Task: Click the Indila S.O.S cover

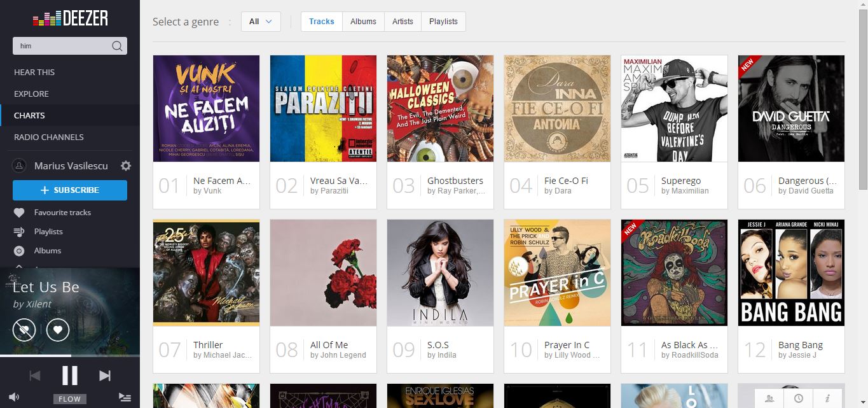Action: 440,272
